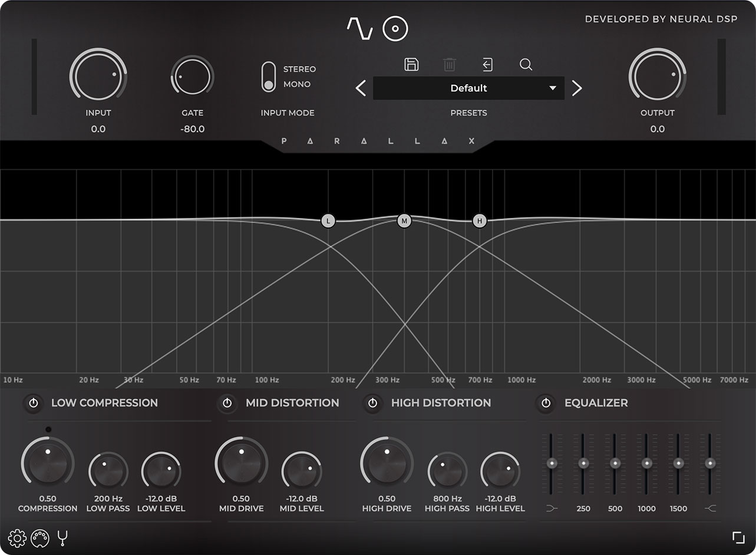Viewport: 756px width, 555px height.
Task: Click the sine wave logo icon
Action: [359, 28]
